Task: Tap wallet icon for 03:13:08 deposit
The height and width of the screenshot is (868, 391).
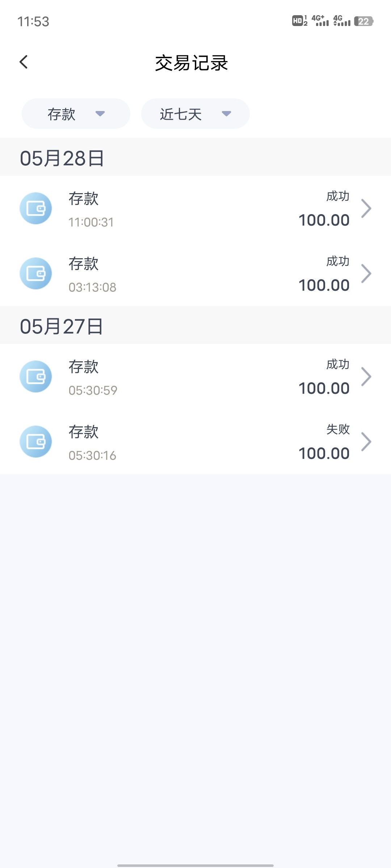Action: click(36, 273)
